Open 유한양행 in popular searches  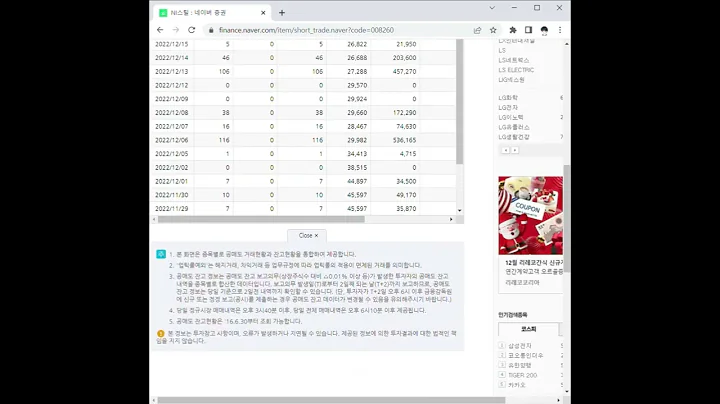tap(520, 365)
